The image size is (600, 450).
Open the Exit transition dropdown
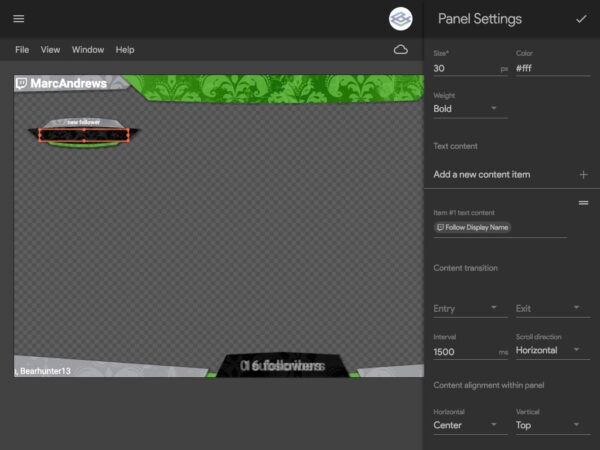(553, 308)
